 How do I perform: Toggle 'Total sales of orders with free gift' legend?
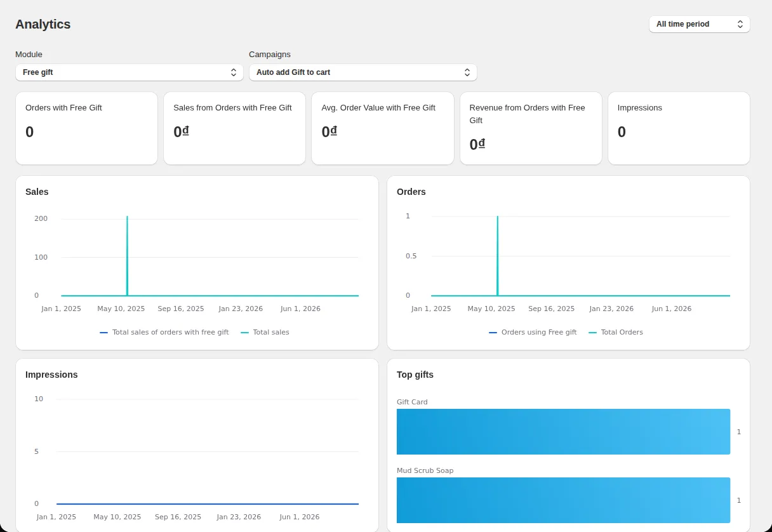[x=164, y=332]
